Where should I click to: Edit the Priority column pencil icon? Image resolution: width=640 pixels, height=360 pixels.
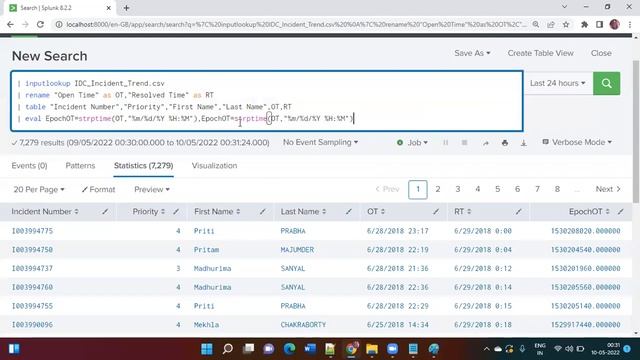pyautogui.click(x=176, y=211)
